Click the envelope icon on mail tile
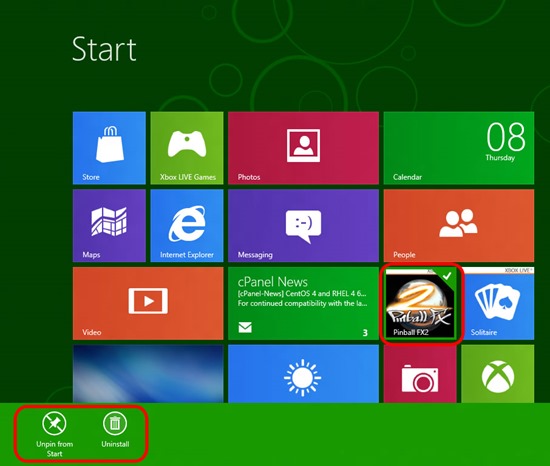 click(x=245, y=327)
